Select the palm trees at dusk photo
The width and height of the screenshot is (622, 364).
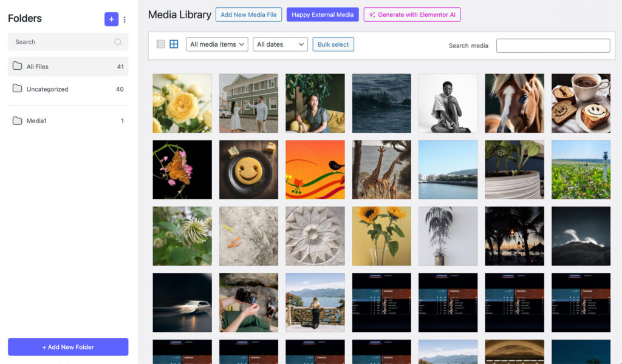(514, 236)
